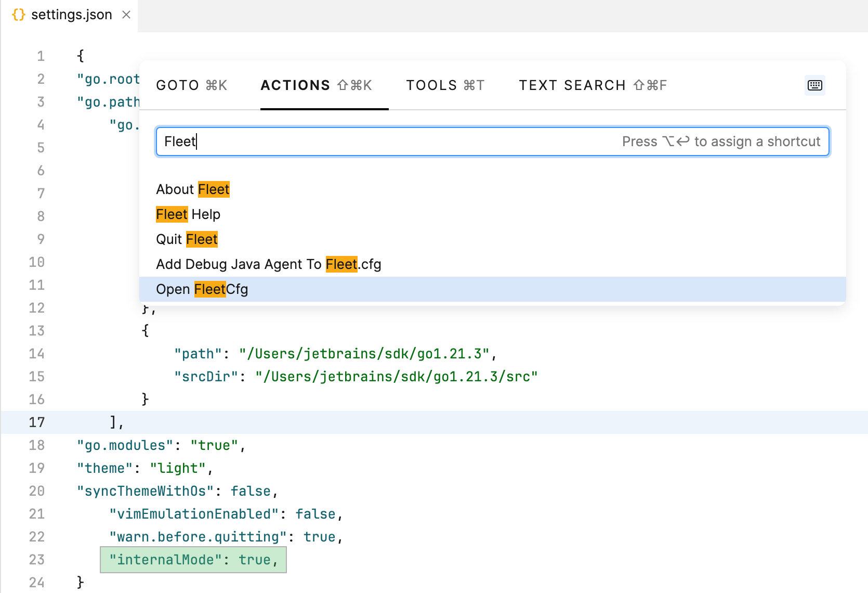Click the highlighted internalMode line

tap(192, 559)
